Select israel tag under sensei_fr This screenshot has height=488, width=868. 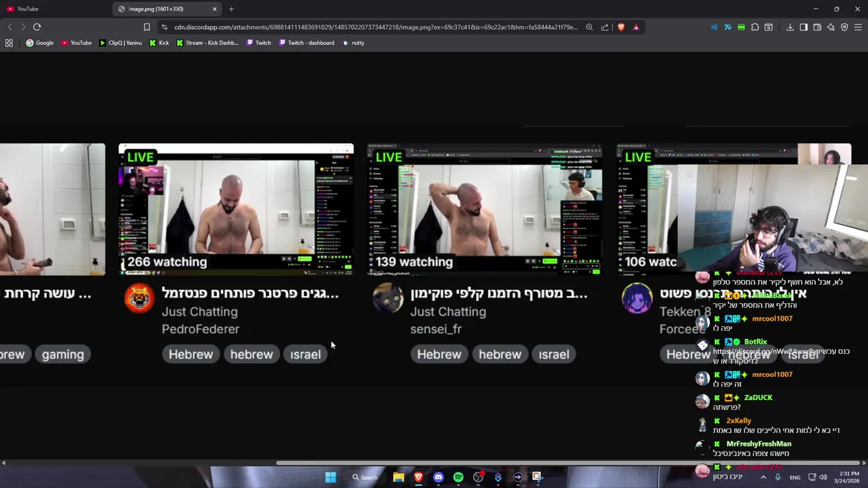pyautogui.click(x=553, y=354)
